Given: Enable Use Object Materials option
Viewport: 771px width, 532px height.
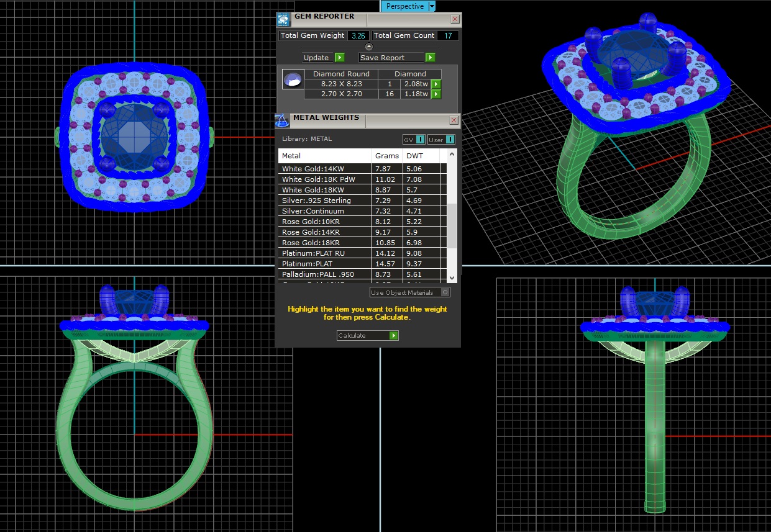Looking at the screenshot, I should [x=445, y=292].
